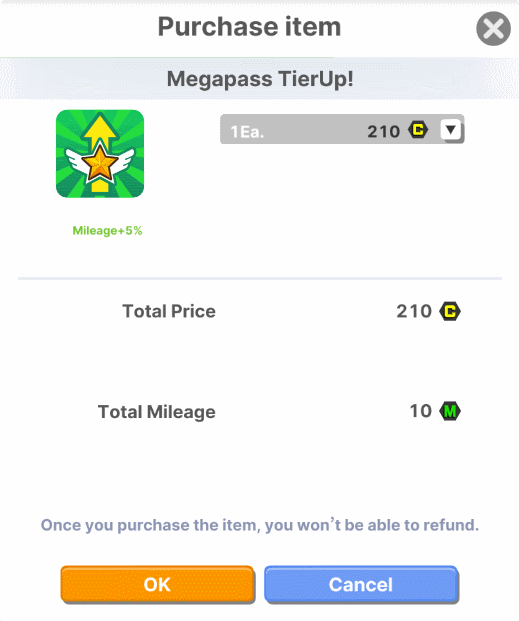Click the 210 total price value
Image resolution: width=519 pixels, height=621 pixels.
414,311
